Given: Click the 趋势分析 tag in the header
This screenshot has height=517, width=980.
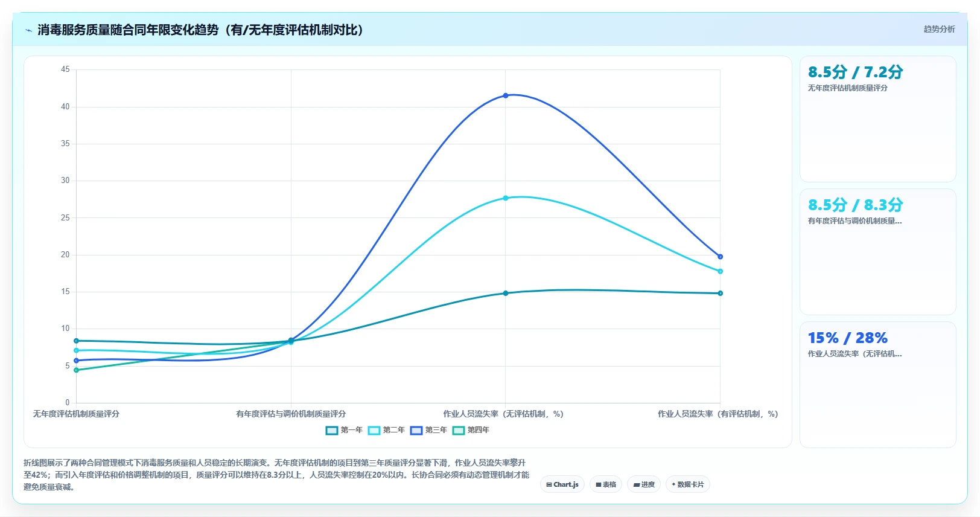Looking at the screenshot, I should click(x=939, y=29).
